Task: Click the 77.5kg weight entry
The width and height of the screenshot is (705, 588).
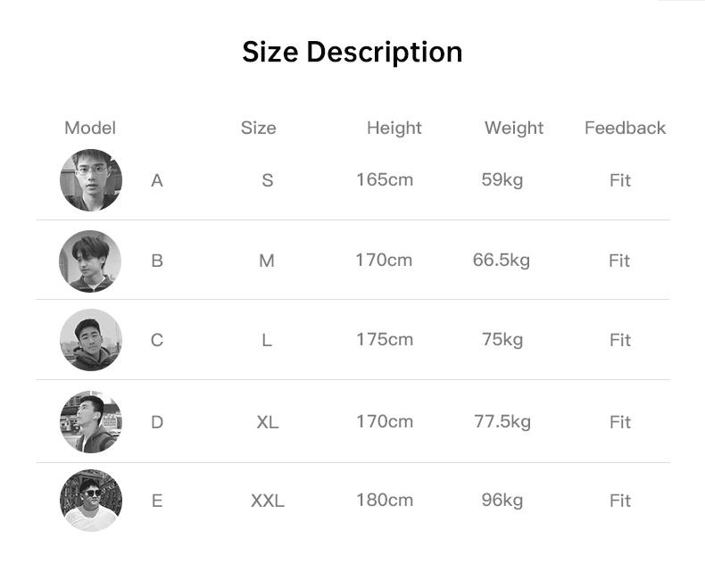Action: 502,421
